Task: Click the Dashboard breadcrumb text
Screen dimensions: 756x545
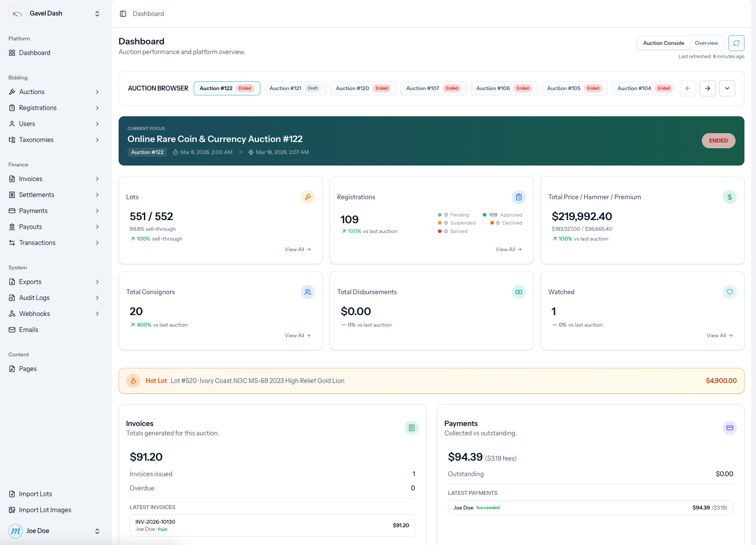Action: 148,14
